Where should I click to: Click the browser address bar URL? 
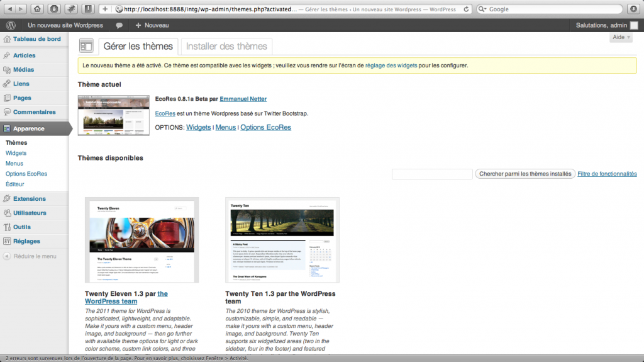[x=210, y=9]
